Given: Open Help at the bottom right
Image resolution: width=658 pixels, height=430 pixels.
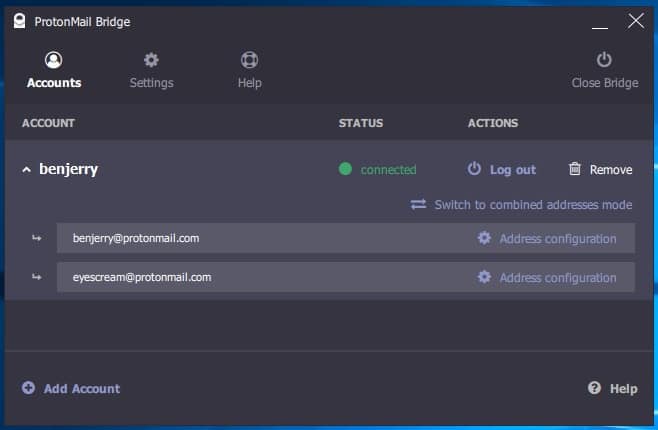Looking at the screenshot, I should click(x=612, y=388).
